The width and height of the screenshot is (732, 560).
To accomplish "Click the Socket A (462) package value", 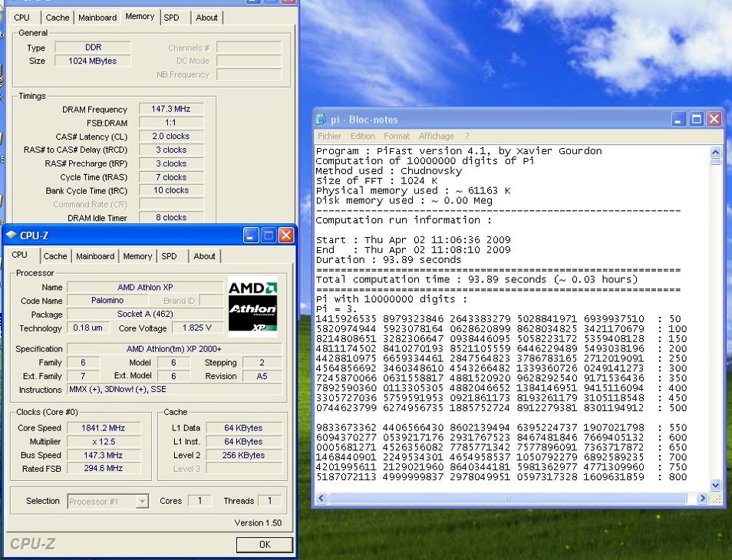I will 145,314.
